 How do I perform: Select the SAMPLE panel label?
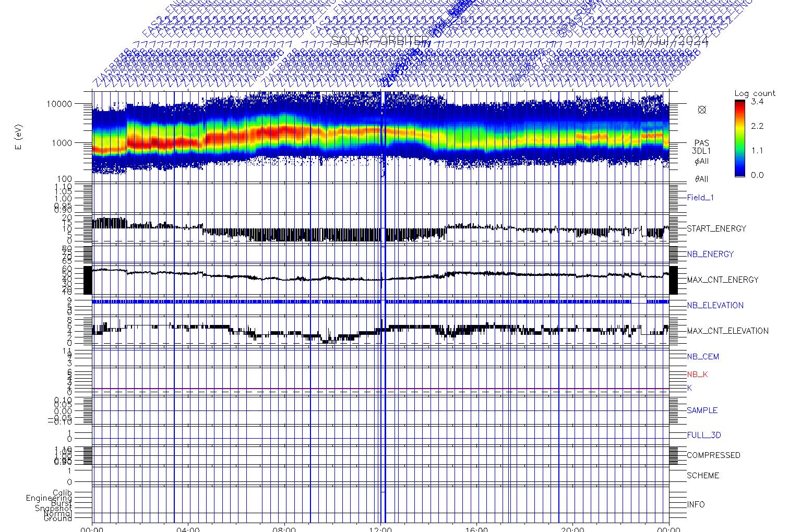[x=702, y=410]
